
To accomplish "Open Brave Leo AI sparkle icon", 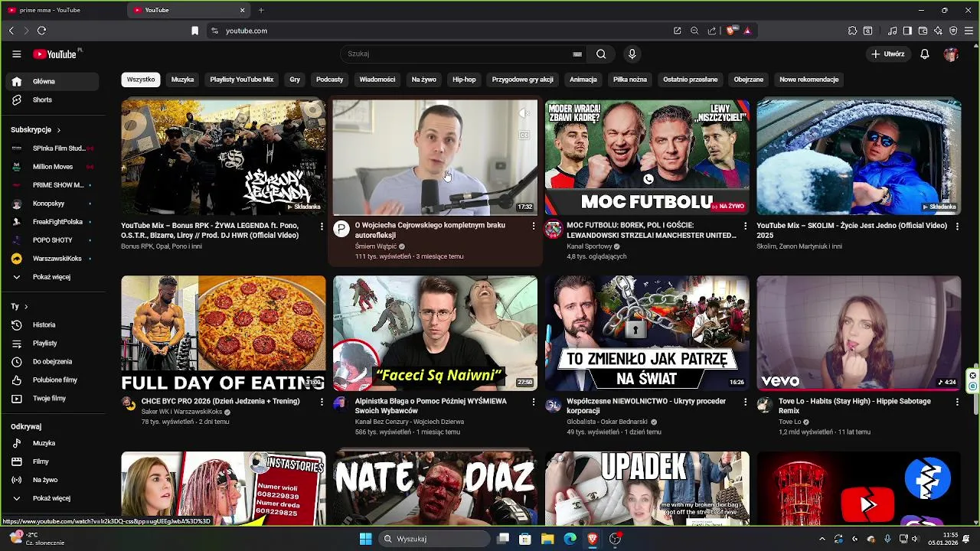I will tap(938, 31).
